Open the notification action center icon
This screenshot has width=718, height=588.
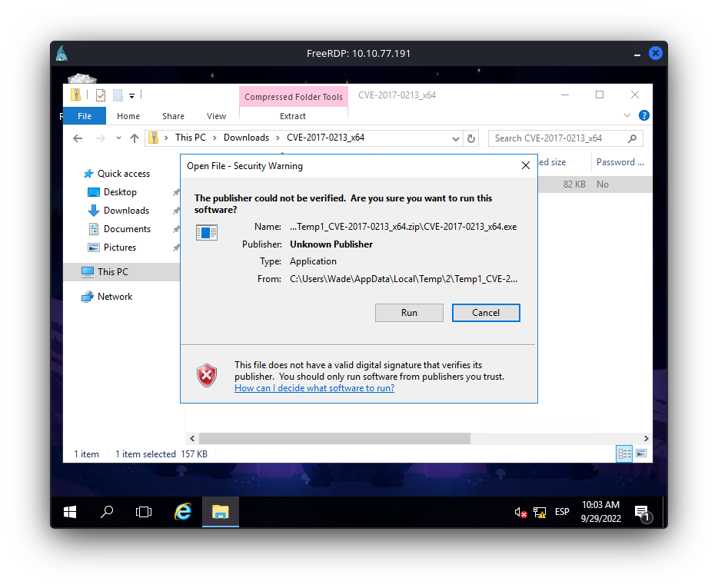642,512
